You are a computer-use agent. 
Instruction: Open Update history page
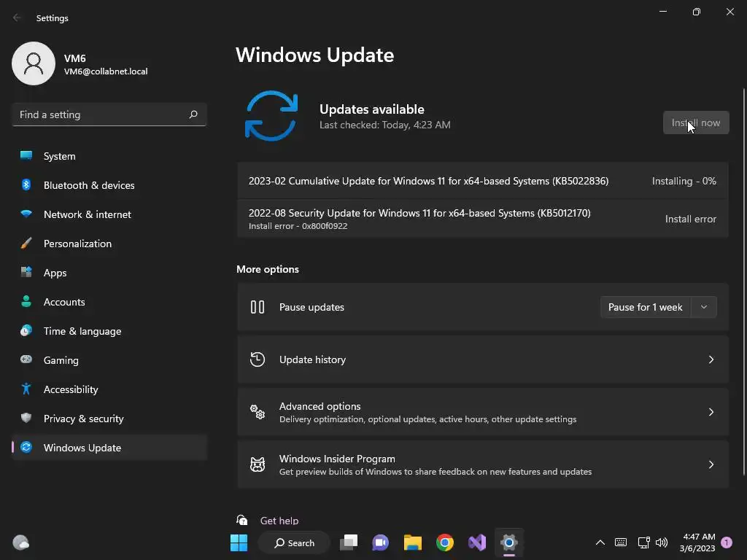click(483, 359)
